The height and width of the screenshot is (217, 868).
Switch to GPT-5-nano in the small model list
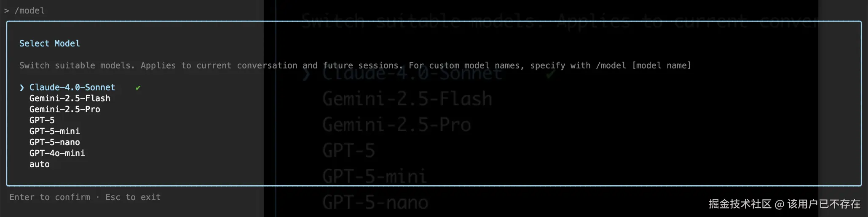(54, 142)
